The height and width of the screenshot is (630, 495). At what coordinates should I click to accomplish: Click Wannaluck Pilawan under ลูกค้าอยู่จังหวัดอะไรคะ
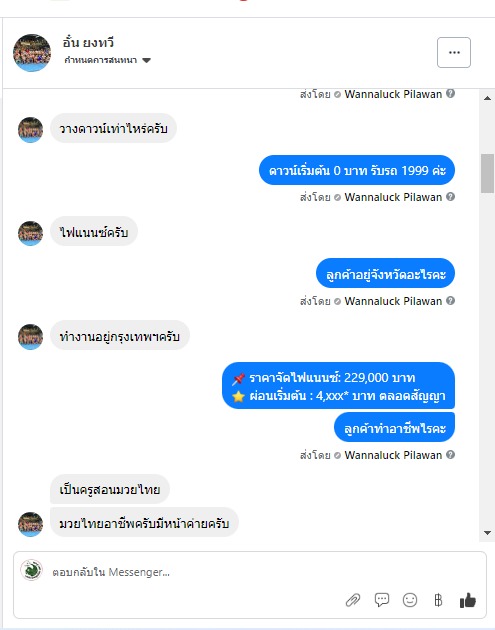tap(393, 301)
